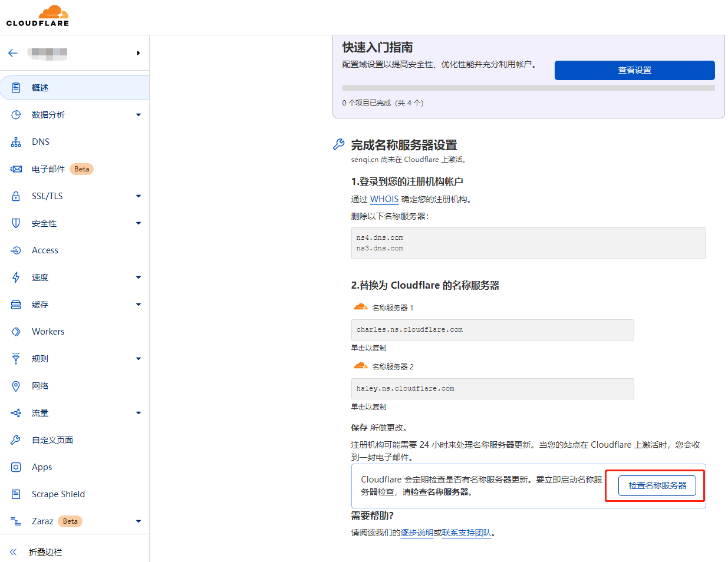This screenshot has height=562, width=728.
Task: Click the back arrow icon in sidebar
Action: pyautogui.click(x=13, y=53)
